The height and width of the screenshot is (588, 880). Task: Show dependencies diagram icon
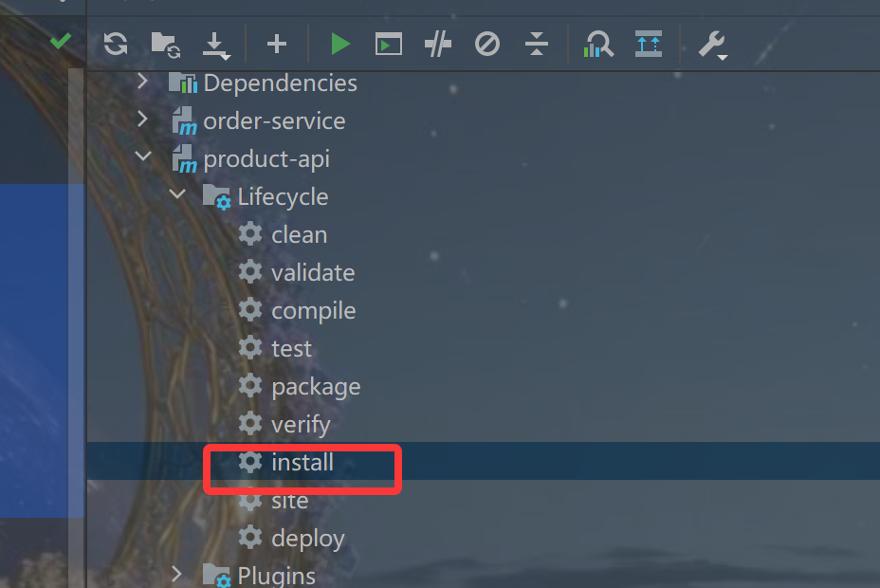coord(649,44)
